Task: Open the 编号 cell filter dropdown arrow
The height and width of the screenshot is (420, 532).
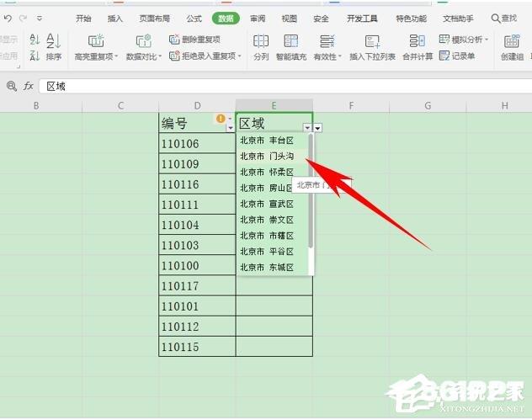Action: coord(231,128)
